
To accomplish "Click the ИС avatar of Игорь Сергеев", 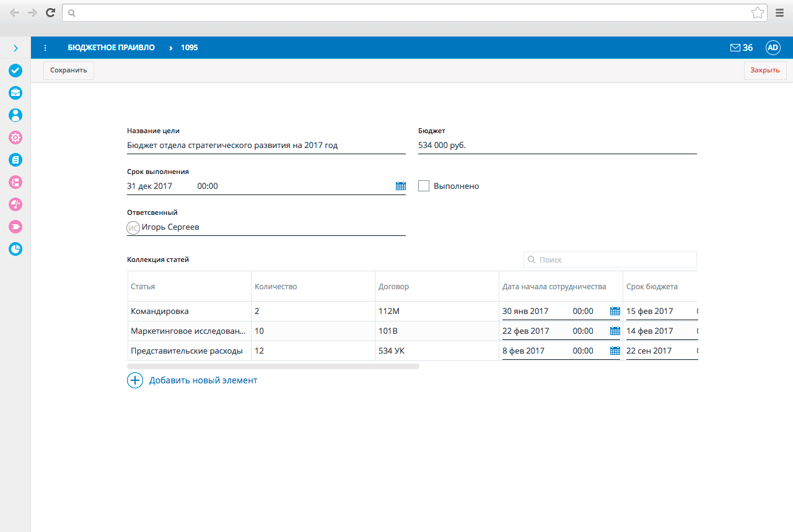I will tap(133, 227).
